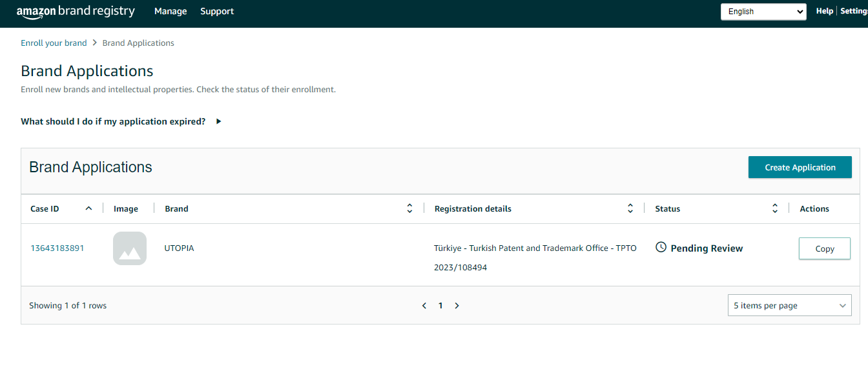Sort the Registration details column

(x=630, y=208)
